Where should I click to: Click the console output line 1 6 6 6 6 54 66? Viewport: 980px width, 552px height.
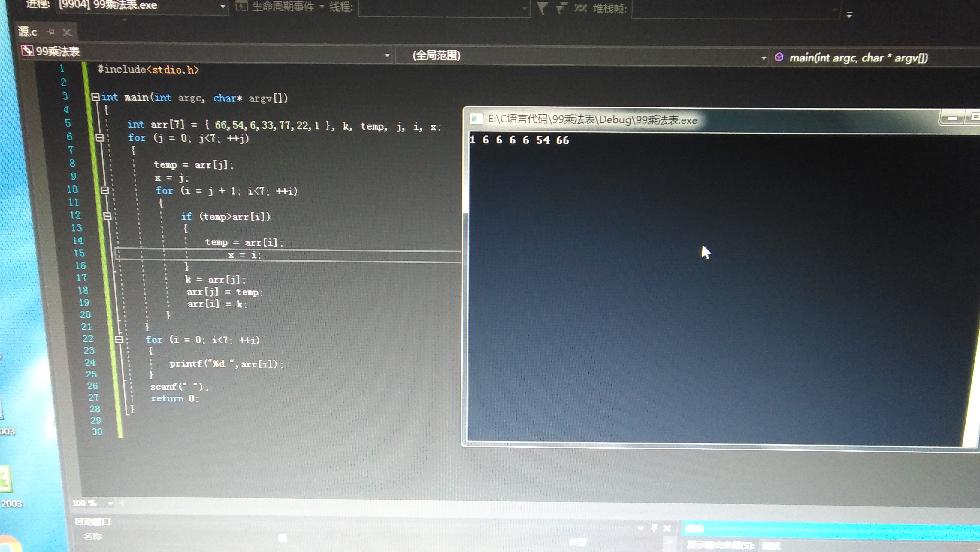519,140
